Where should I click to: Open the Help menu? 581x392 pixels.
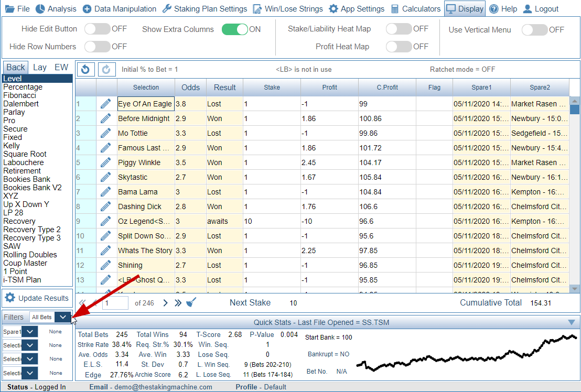[x=503, y=9]
